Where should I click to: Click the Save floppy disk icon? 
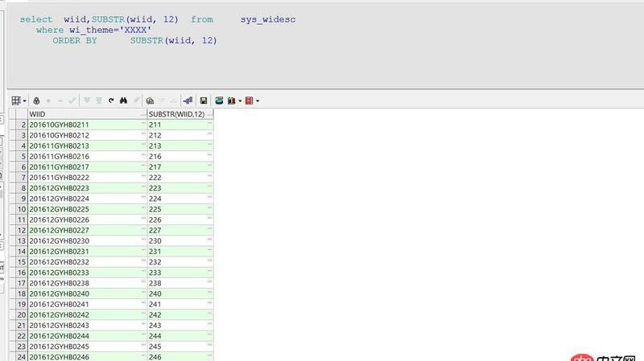click(x=204, y=101)
